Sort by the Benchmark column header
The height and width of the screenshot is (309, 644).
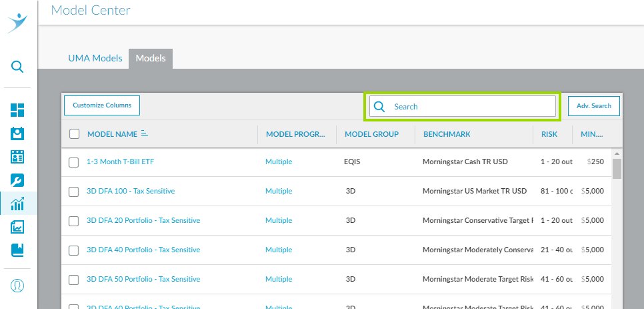click(x=446, y=134)
